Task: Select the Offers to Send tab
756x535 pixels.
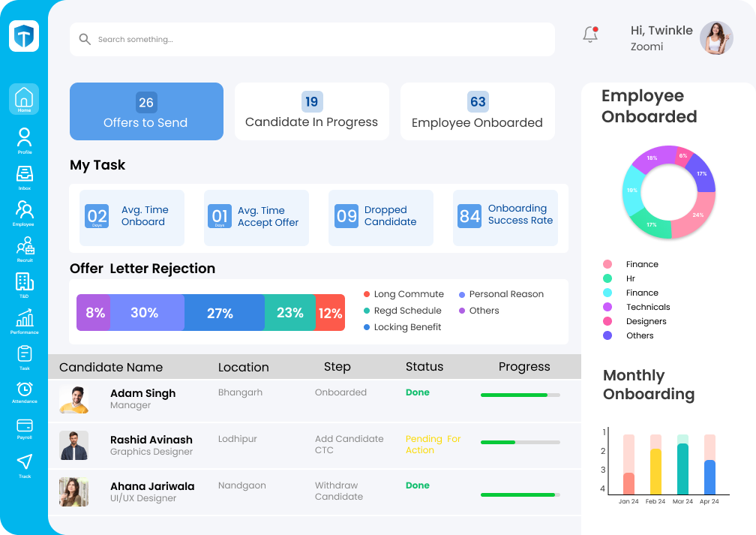Action: [146, 112]
